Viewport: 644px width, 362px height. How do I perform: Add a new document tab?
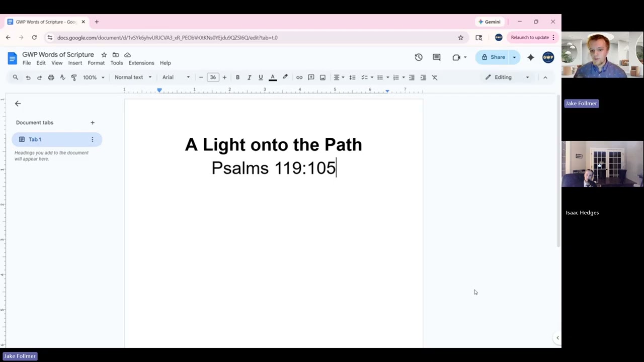tap(93, 123)
